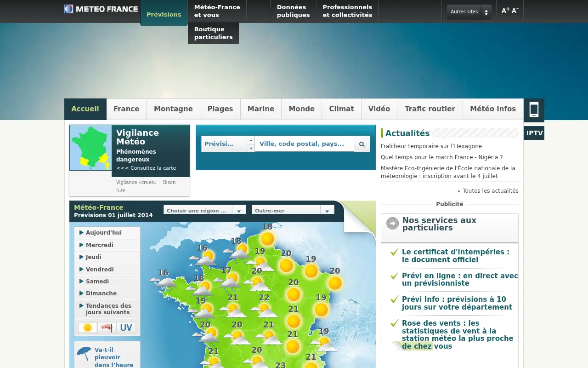The height and width of the screenshot is (368, 588).
Task: Expand Dimanche forecast day
Action: click(x=107, y=293)
